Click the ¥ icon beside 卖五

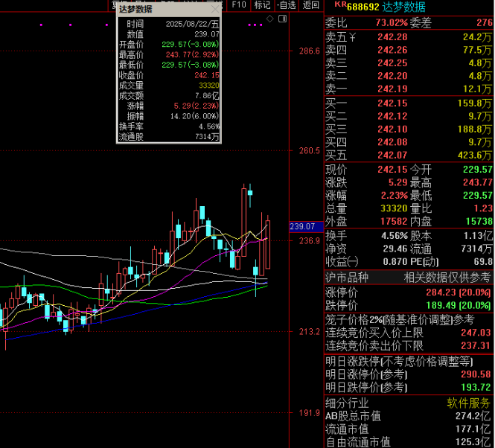click(x=352, y=37)
